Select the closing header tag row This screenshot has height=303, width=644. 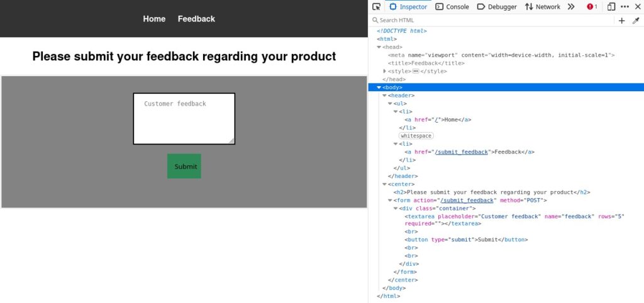click(x=402, y=176)
